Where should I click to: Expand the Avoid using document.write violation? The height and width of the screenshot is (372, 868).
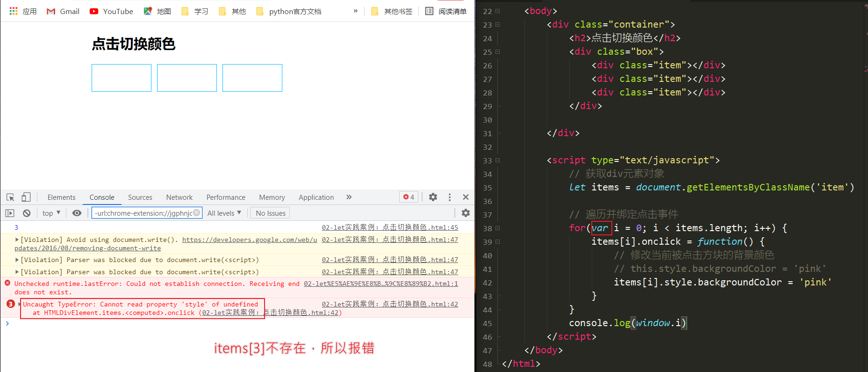[x=17, y=240]
